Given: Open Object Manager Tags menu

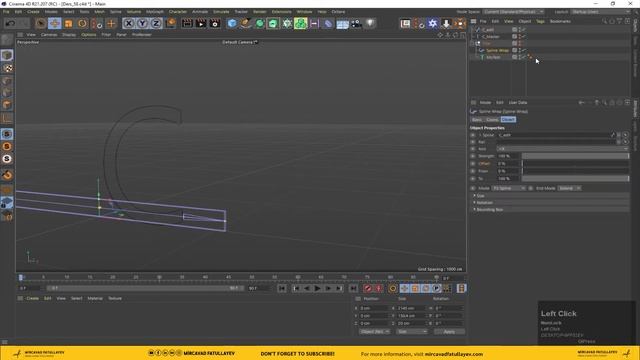Looking at the screenshot, I should pyautogui.click(x=540, y=21).
